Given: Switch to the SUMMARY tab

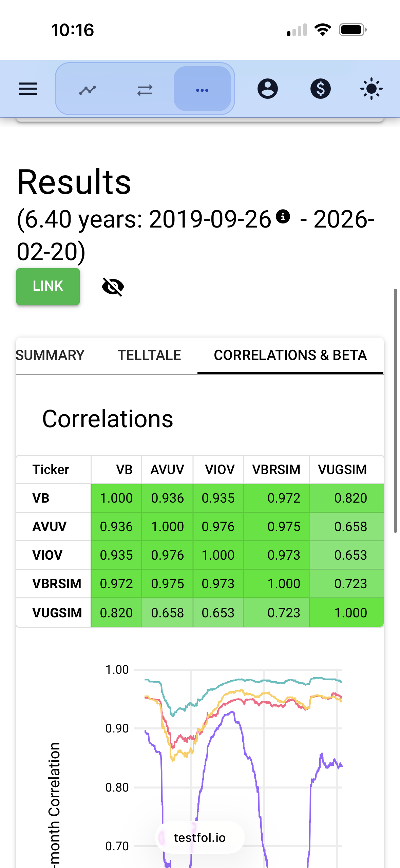Looking at the screenshot, I should (50, 355).
